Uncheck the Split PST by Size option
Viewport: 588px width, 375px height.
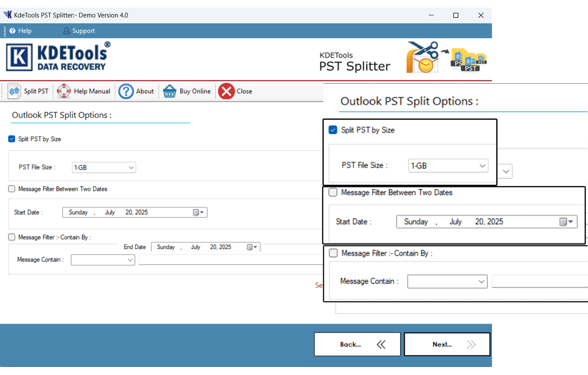pyautogui.click(x=11, y=139)
